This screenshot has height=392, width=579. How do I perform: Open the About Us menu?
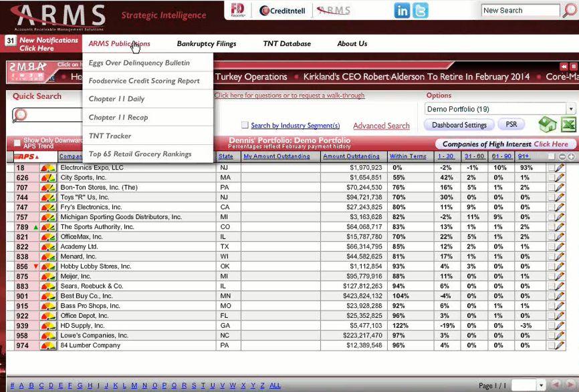pyautogui.click(x=352, y=43)
